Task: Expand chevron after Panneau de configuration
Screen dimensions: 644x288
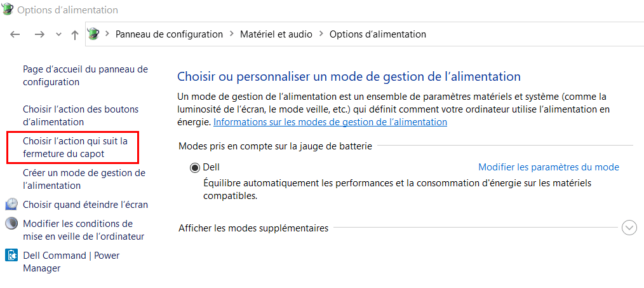Action: tap(232, 34)
